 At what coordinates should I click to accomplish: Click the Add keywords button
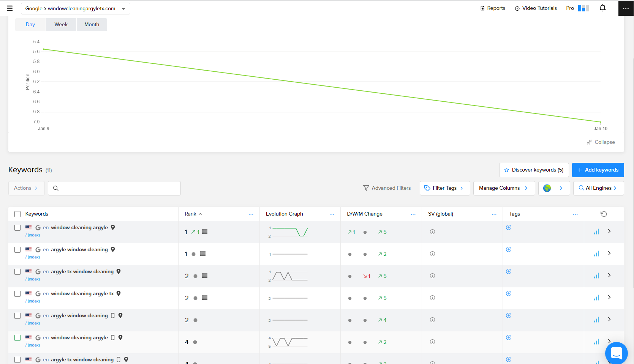[598, 170]
